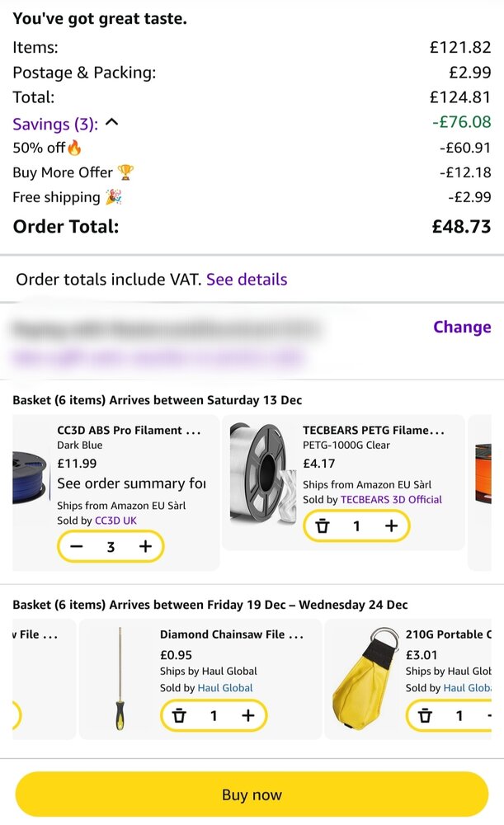The height and width of the screenshot is (825, 504).
Task: Open the CC3D UK seller page
Action: tap(116, 521)
